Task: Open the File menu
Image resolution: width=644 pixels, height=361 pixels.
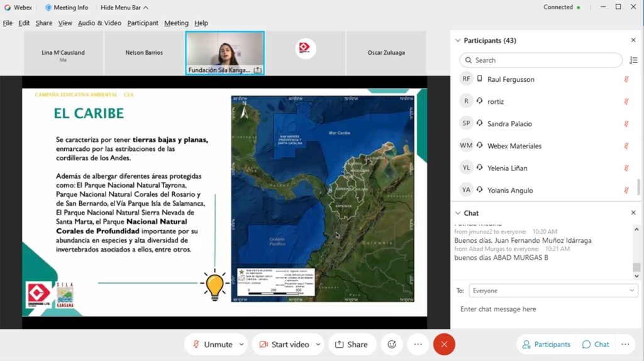Action: click(x=8, y=23)
